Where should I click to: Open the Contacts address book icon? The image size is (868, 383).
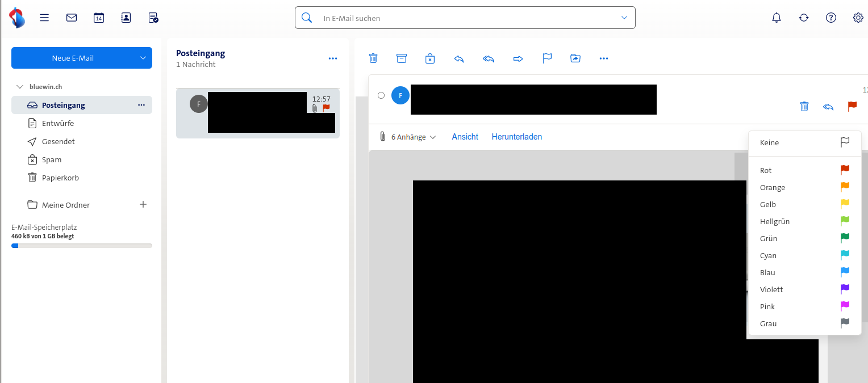126,18
